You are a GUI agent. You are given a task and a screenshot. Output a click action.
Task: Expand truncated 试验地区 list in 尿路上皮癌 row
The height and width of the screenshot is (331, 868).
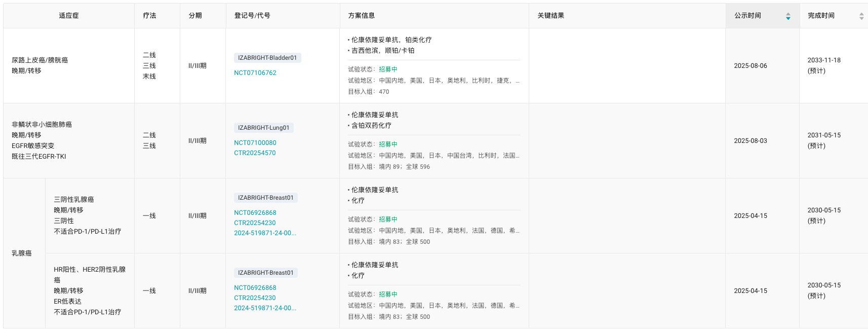[x=517, y=81]
